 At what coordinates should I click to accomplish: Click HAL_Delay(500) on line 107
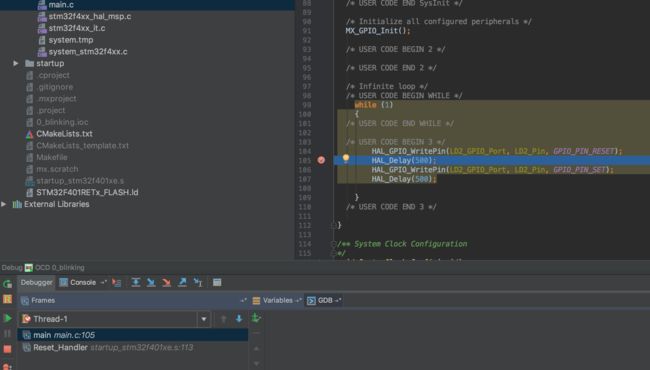[404, 179]
